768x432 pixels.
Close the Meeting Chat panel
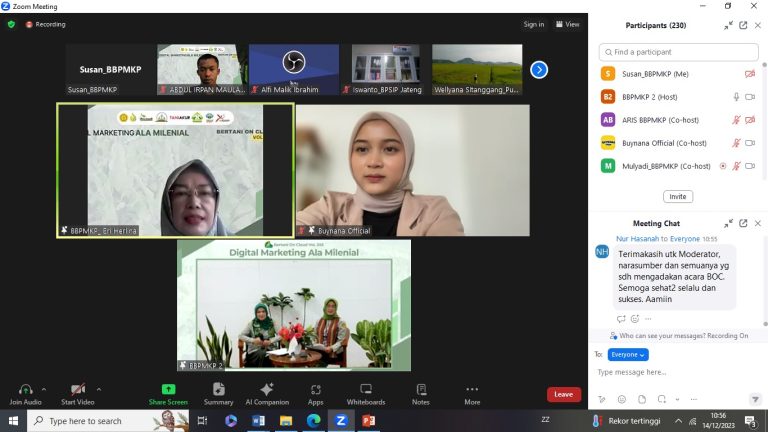(758, 223)
